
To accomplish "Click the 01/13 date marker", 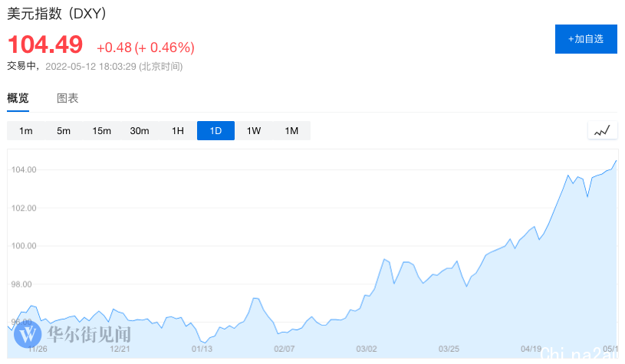I will click(x=202, y=349).
